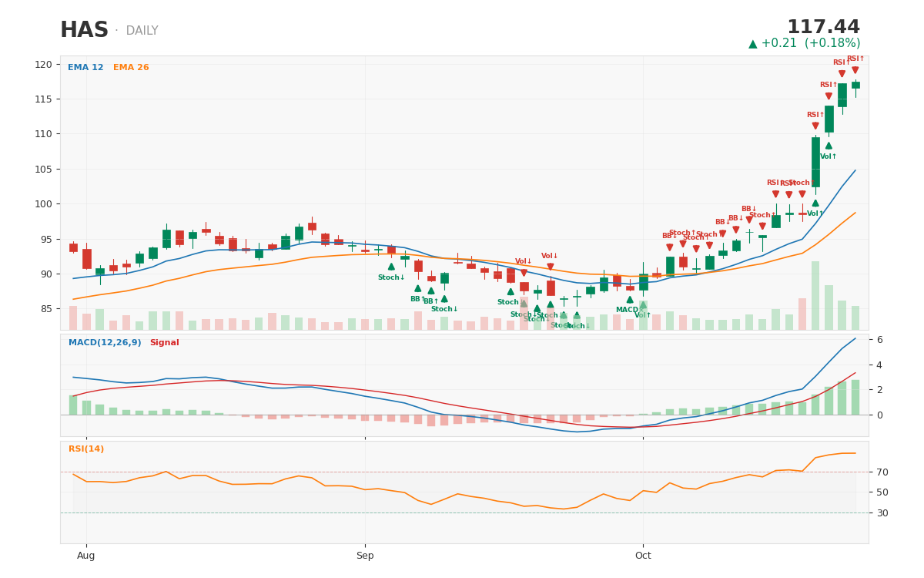This screenshot has height=578, width=924.
Task: Click the 6 value on MACD axis
Action: (880, 339)
